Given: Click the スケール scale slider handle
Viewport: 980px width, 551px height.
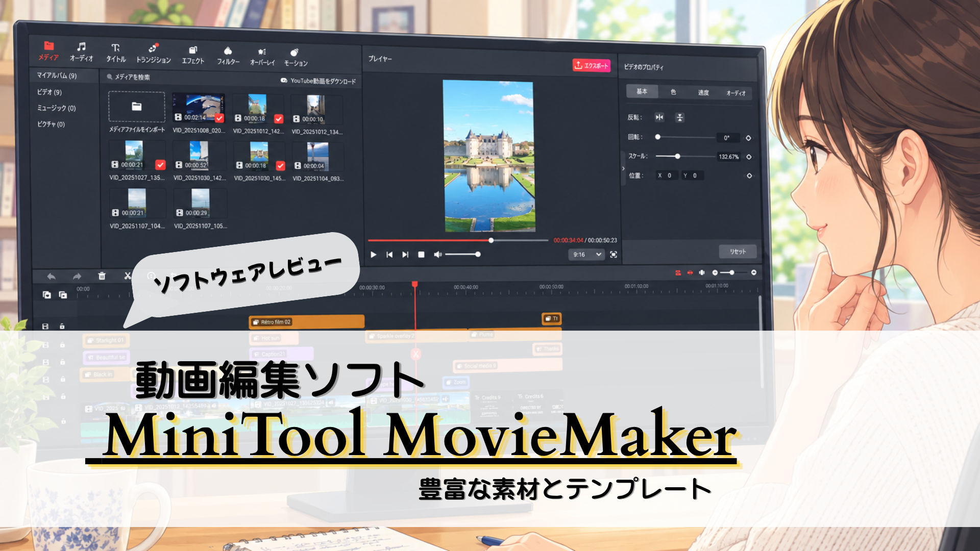Looking at the screenshot, I should point(677,156).
